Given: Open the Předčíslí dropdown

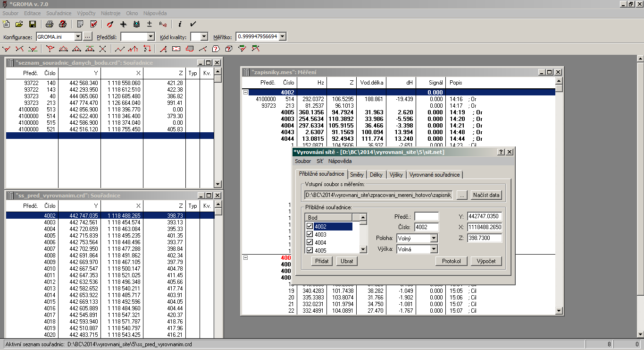Looking at the screenshot, I should tap(151, 36).
